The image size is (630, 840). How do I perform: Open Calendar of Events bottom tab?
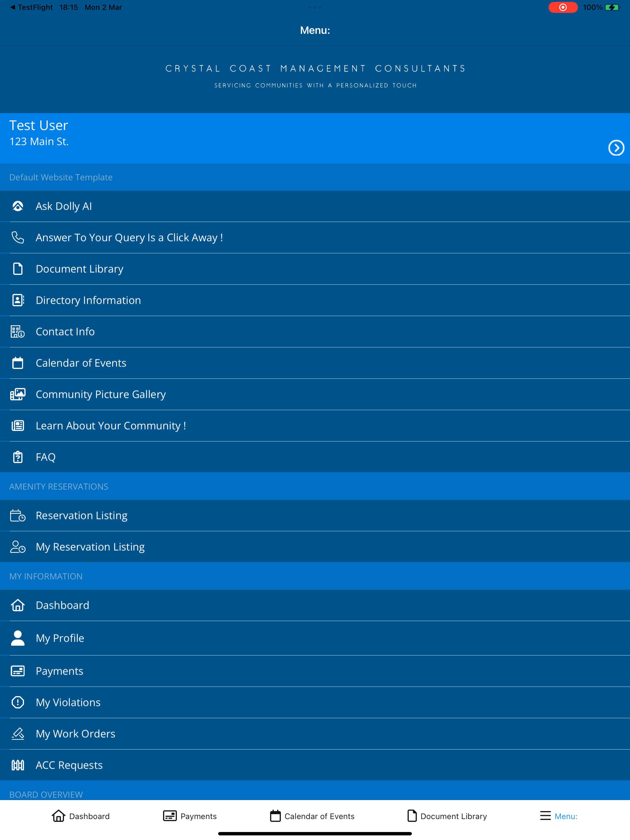pyautogui.click(x=312, y=816)
